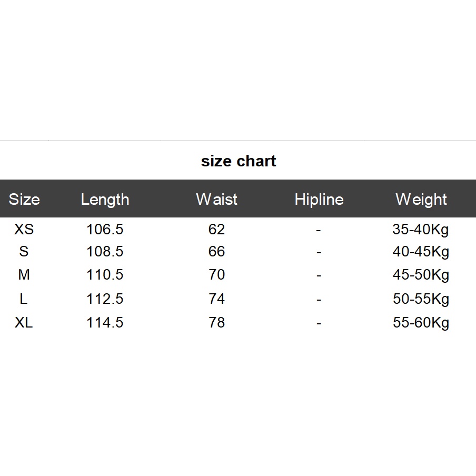Select the XL size row label
Image resolution: width=476 pixels, height=476 pixels.
[x=24, y=322]
